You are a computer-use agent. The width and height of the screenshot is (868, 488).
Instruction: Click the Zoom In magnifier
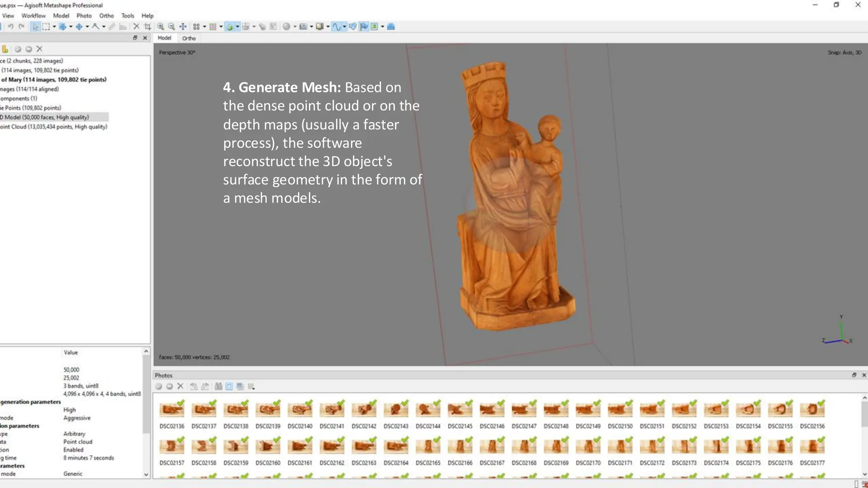[161, 27]
